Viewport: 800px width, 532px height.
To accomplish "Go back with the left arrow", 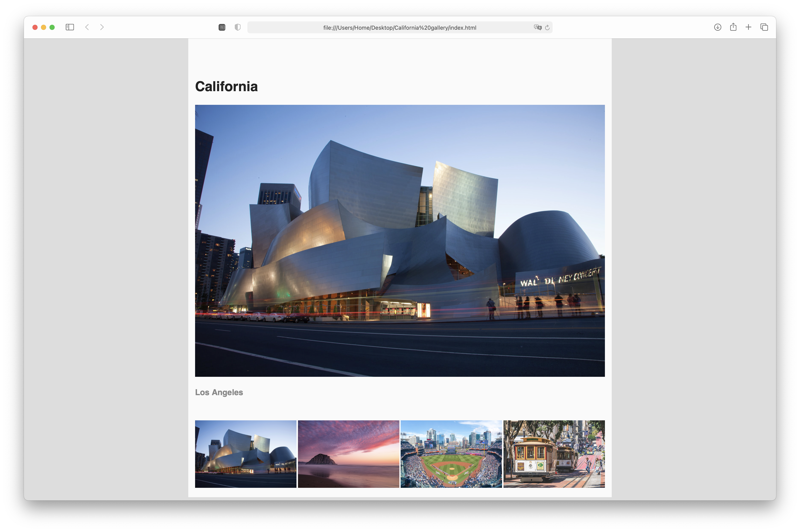I will (x=87, y=27).
